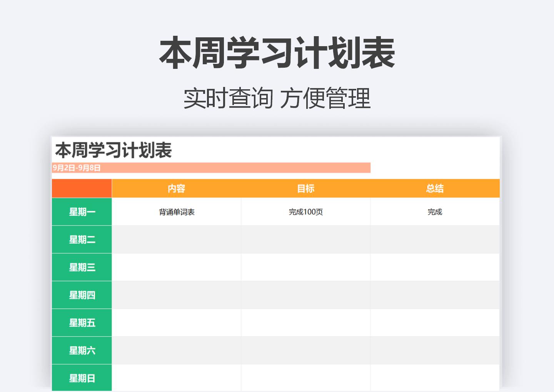This screenshot has width=554, height=392.
Task: Click the 星期日 row header
Action: [x=82, y=378]
